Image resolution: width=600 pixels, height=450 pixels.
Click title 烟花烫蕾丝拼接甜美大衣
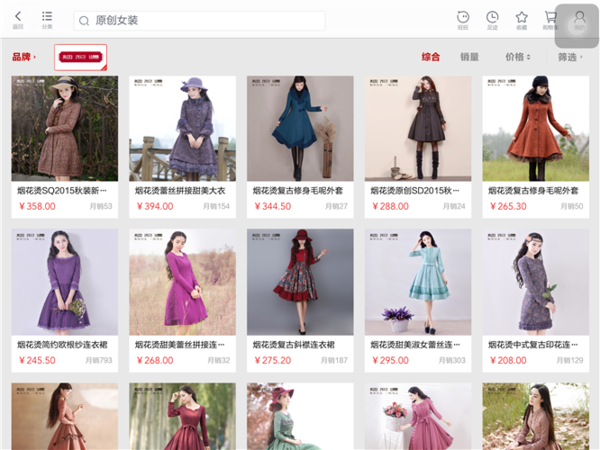(180, 191)
